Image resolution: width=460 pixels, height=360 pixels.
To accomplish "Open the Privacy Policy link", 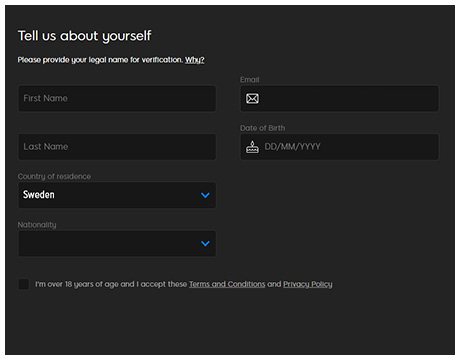I will pos(308,284).
